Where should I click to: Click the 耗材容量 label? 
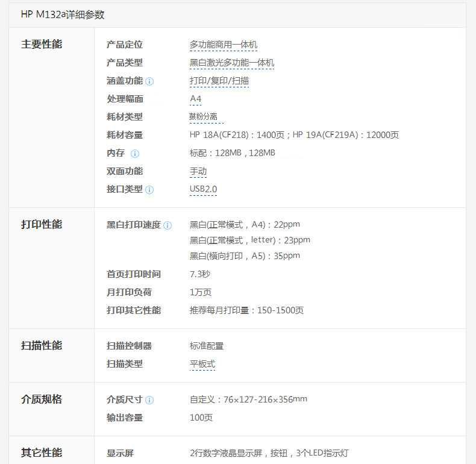[125, 135]
